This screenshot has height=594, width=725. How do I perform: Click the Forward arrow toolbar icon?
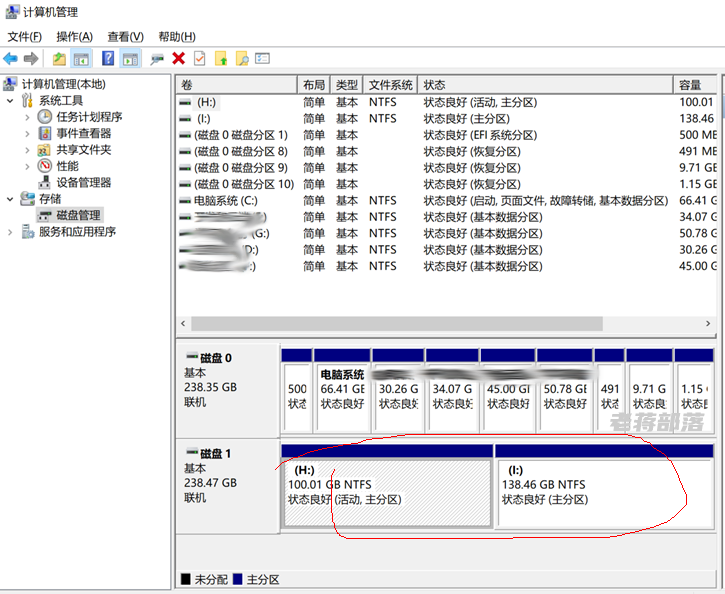click(31, 59)
